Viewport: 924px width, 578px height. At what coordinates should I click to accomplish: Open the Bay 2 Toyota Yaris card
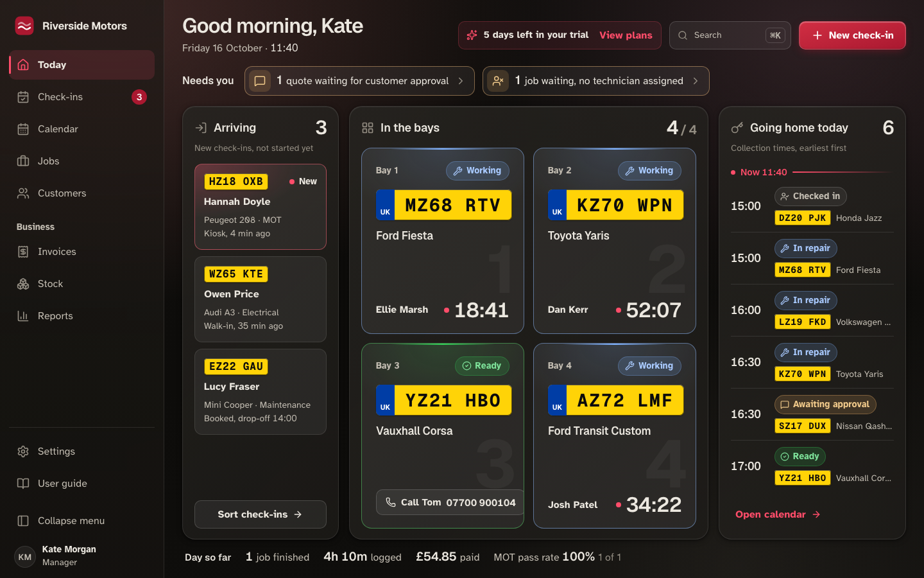(x=615, y=241)
